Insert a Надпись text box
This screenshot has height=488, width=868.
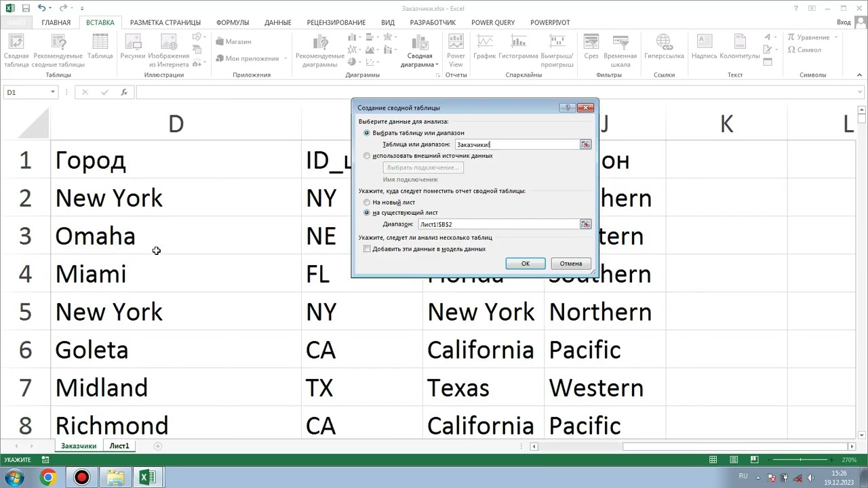(x=704, y=46)
